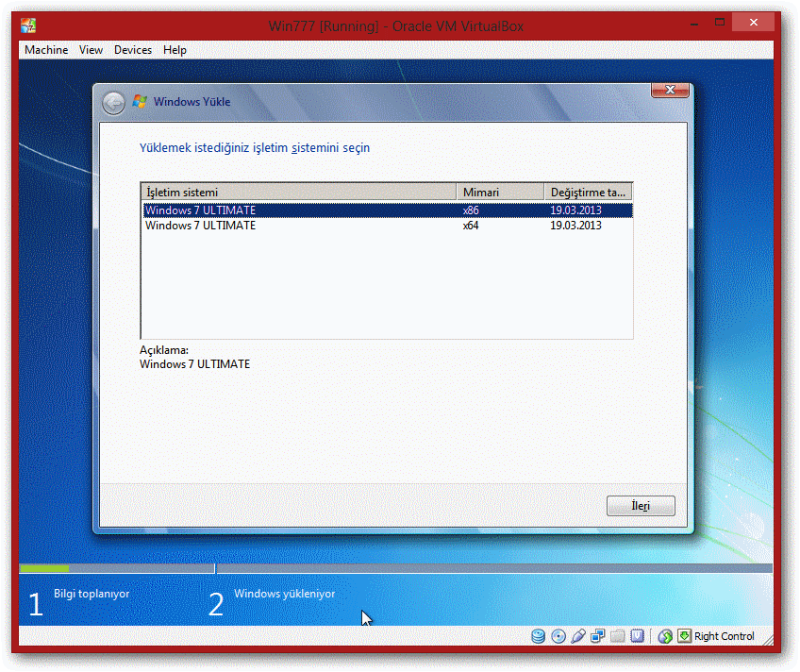
Task: Minimize the VirtualBox window
Action: point(694,24)
